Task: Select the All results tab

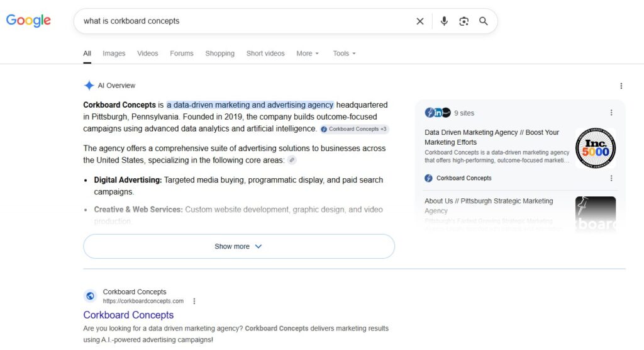Action: [x=87, y=54]
